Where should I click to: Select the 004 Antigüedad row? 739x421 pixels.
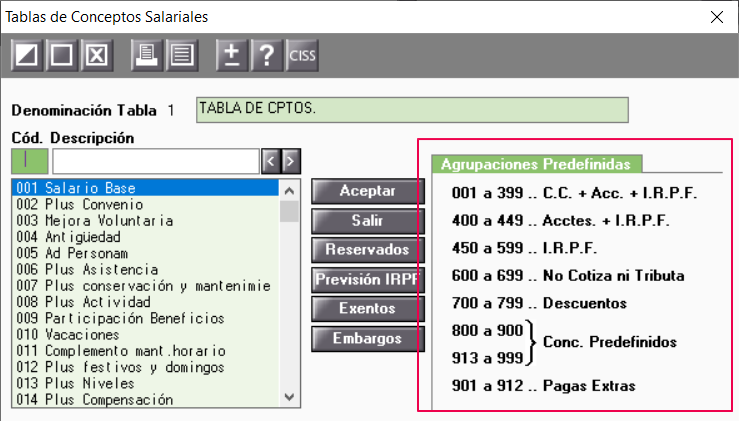146,237
